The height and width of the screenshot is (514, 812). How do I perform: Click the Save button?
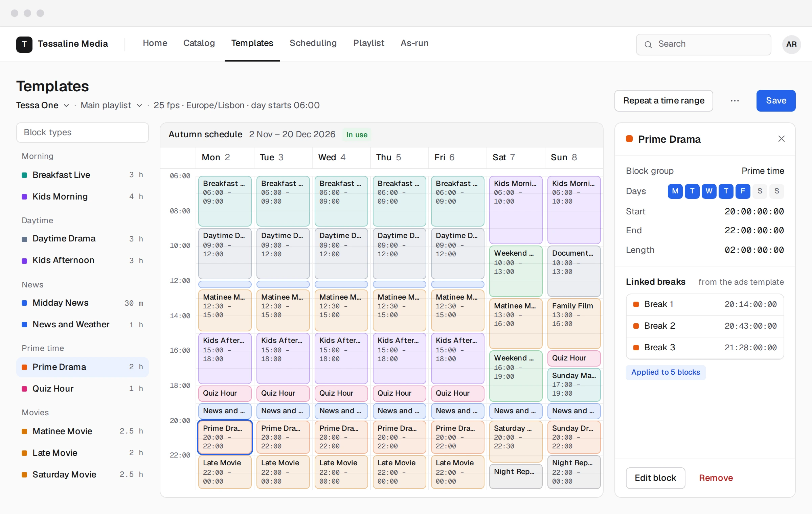[x=776, y=101]
